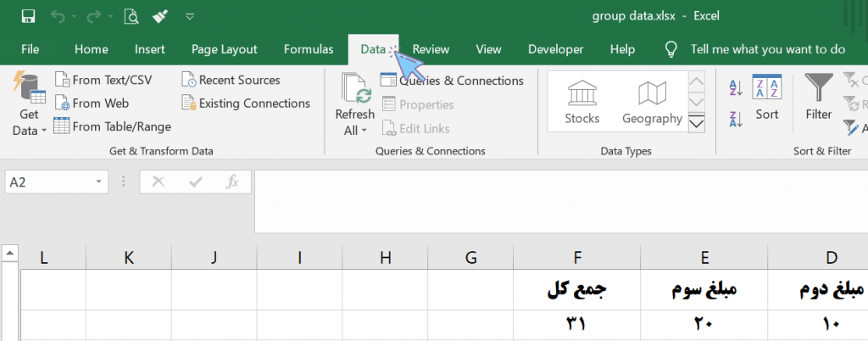Image resolution: width=868 pixels, height=341 pixels.
Task: Select column E header
Action: pyautogui.click(x=704, y=257)
